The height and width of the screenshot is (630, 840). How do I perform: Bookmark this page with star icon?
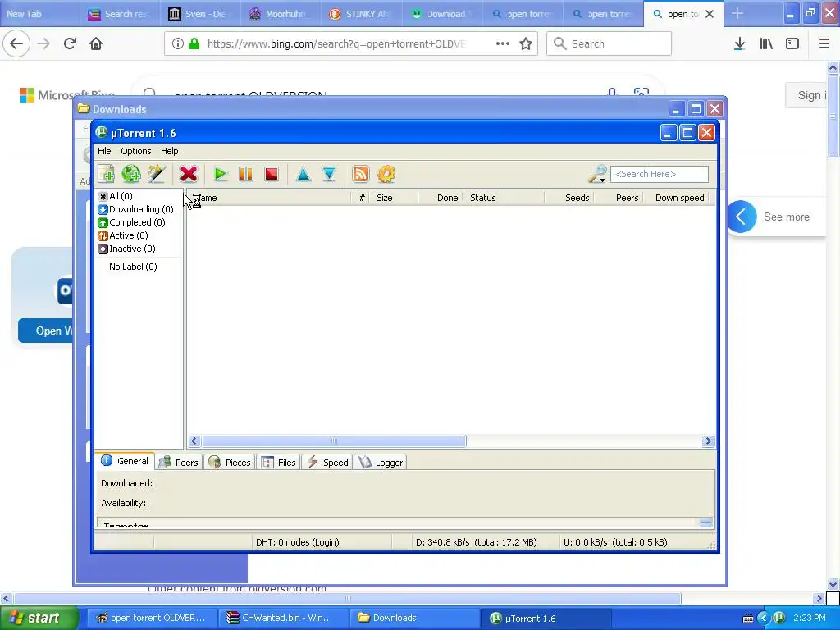point(526,43)
